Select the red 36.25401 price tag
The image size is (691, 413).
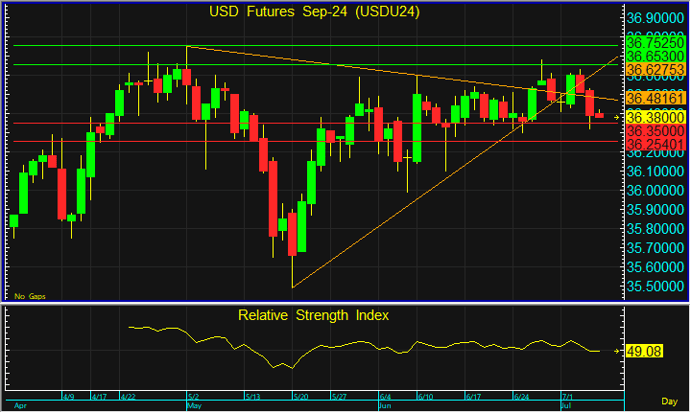point(653,144)
